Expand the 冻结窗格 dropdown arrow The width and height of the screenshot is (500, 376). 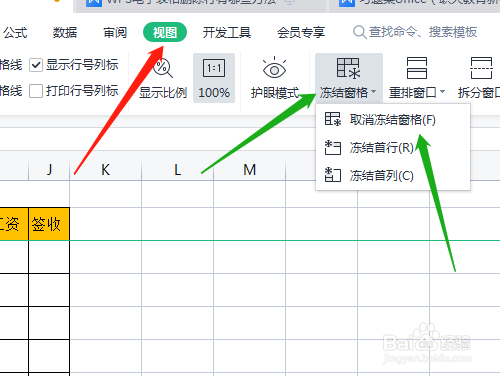tap(374, 91)
